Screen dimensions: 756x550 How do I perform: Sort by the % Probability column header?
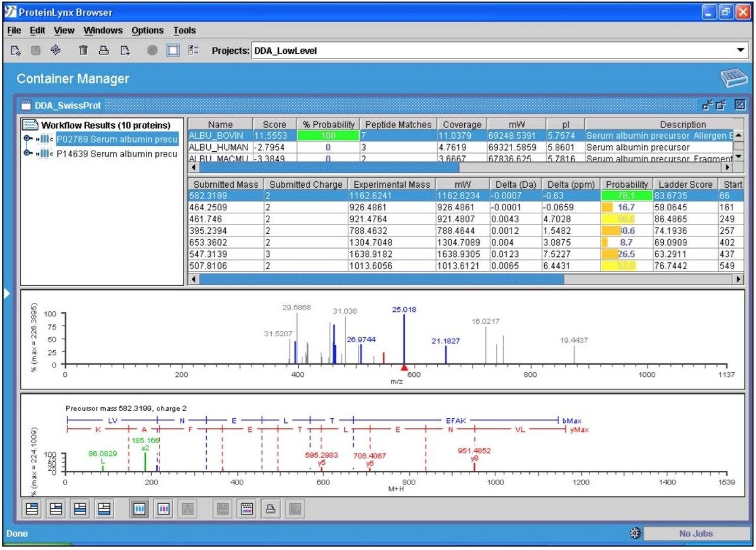click(x=328, y=125)
